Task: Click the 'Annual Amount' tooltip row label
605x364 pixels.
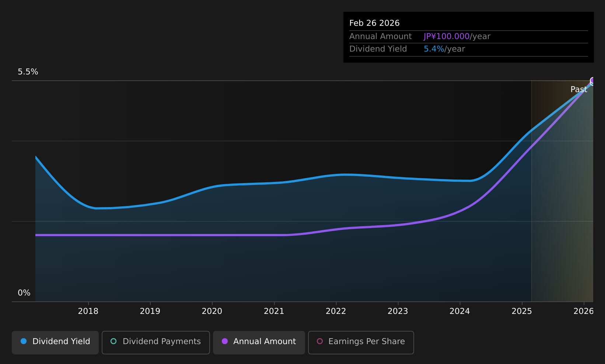Action: point(381,36)
